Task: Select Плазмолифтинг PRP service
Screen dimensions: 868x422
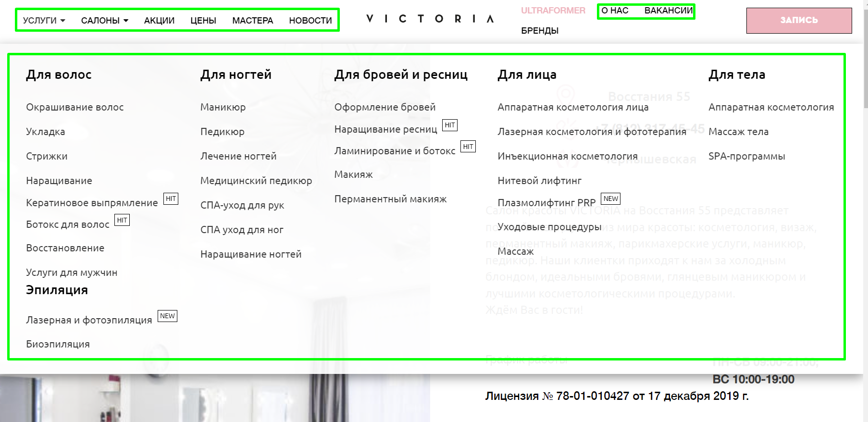Action: [546, 203]
